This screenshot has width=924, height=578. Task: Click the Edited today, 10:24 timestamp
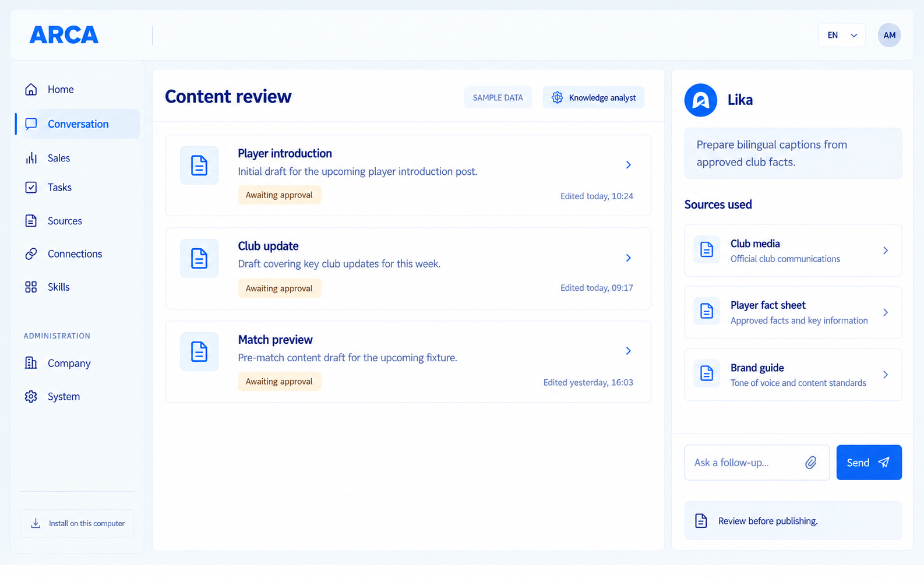tap(597, 196)
